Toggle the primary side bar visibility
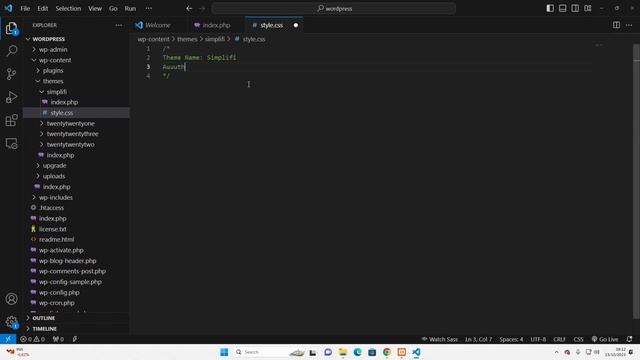640x360 pixels. tap(550, 8)
